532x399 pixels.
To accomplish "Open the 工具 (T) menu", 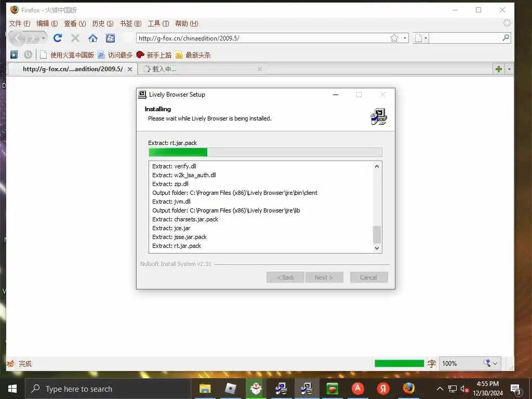I will click(158, 23).
